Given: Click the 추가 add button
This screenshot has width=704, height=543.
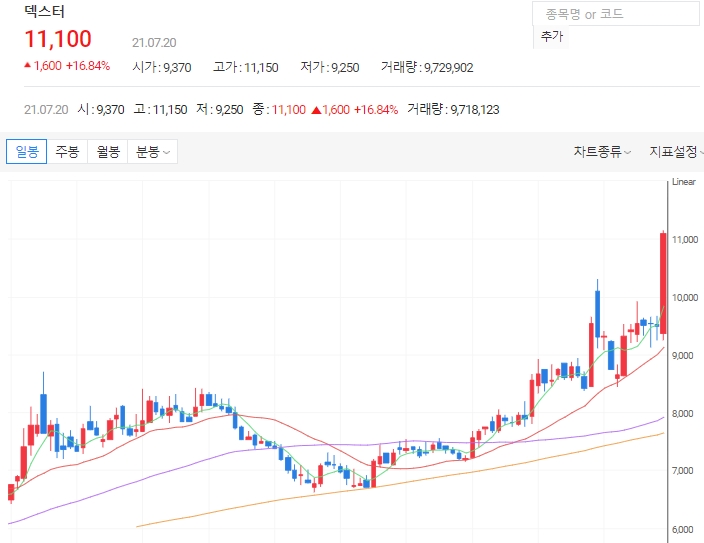Looking at the screenshot, I should [x=551, y=36].
